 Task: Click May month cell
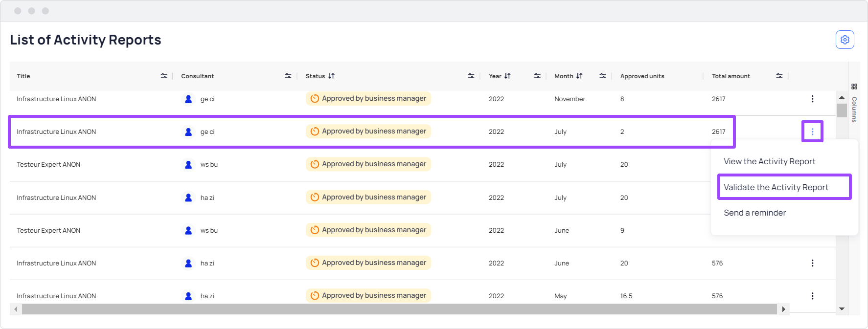tap(560, 296)
